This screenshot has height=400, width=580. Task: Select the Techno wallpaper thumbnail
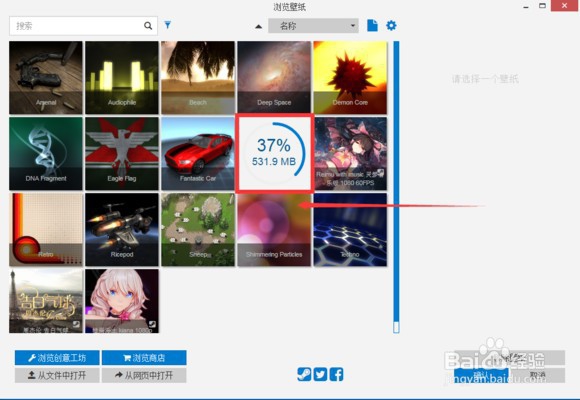[350, 229]
